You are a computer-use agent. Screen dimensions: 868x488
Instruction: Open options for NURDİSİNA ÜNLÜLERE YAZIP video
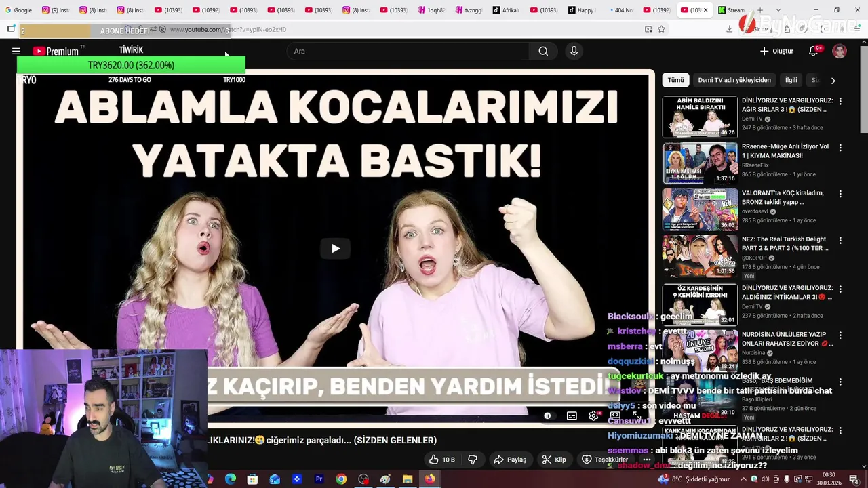click(840, 335)
